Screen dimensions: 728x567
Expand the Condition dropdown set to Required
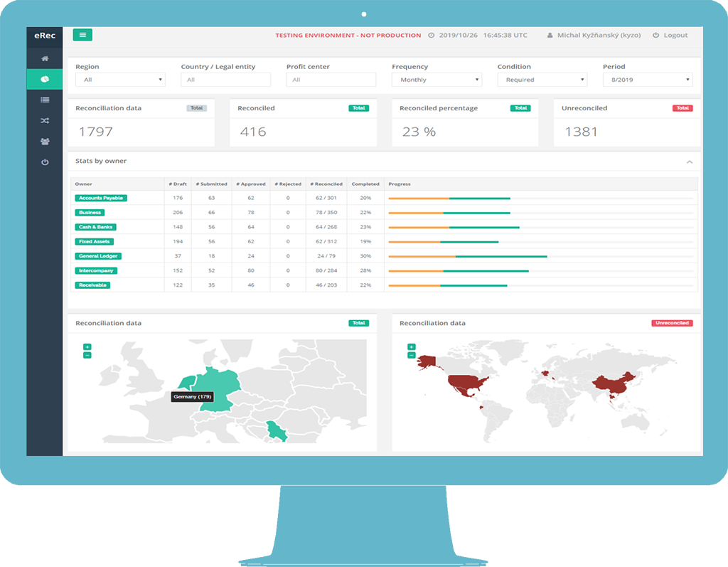pos(542,80)
